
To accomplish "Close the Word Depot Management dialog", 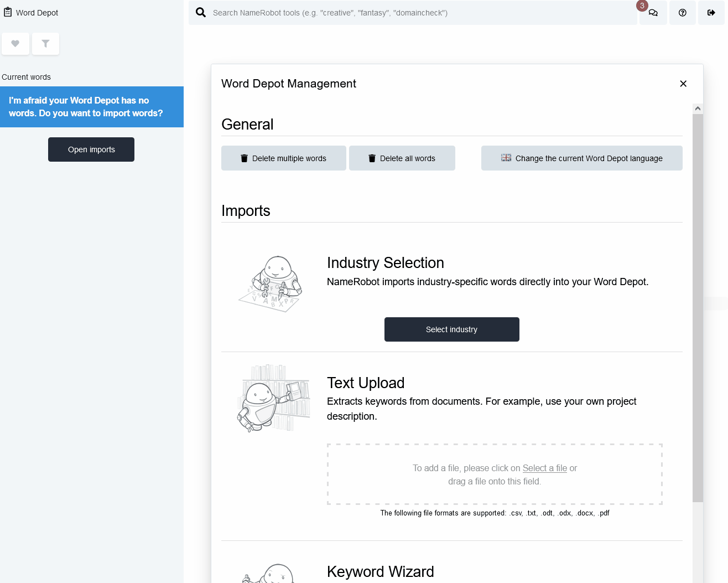I will point(683,84).
